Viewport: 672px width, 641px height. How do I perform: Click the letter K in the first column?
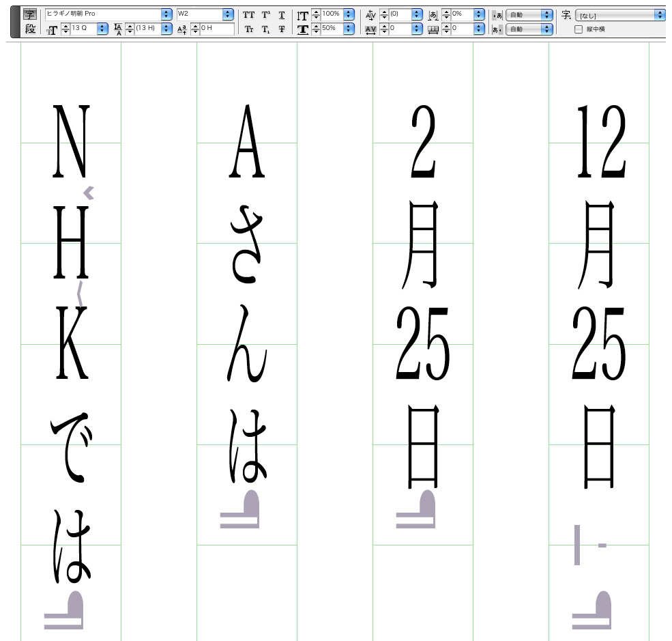(72, 343)
